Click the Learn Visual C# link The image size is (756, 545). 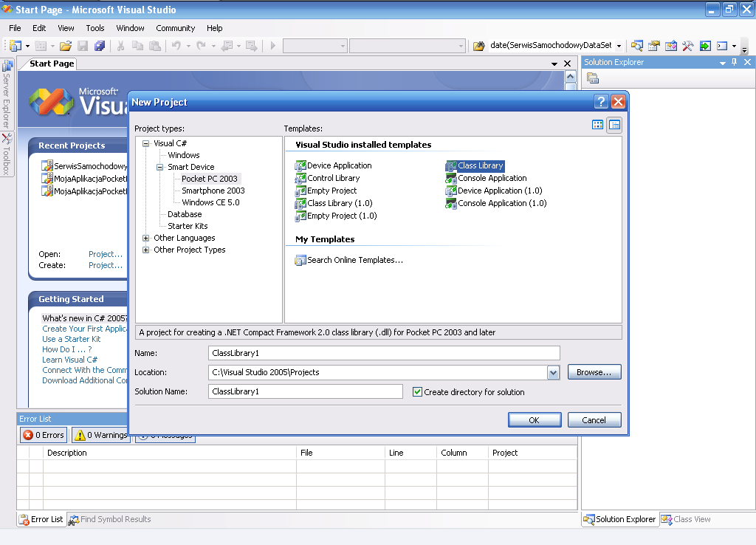click(69, 360)
